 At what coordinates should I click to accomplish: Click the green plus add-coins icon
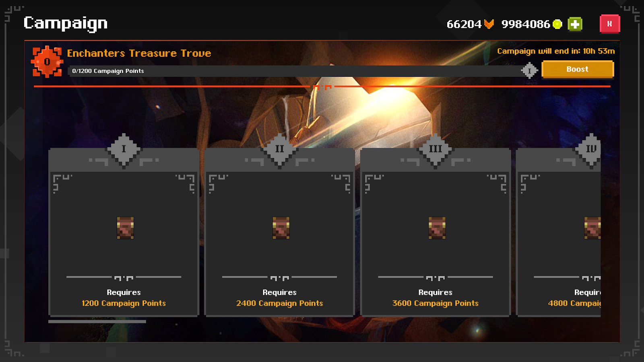pos(575,24)
